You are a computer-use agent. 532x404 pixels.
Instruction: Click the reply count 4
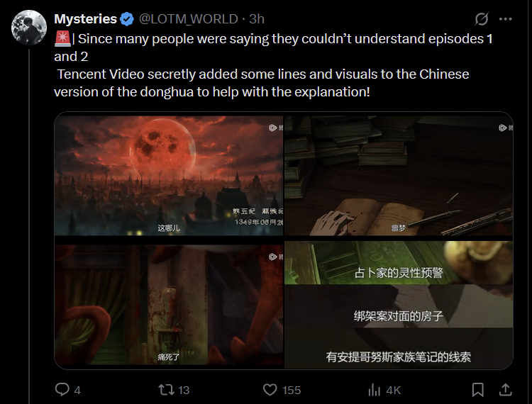pos(77,391)
